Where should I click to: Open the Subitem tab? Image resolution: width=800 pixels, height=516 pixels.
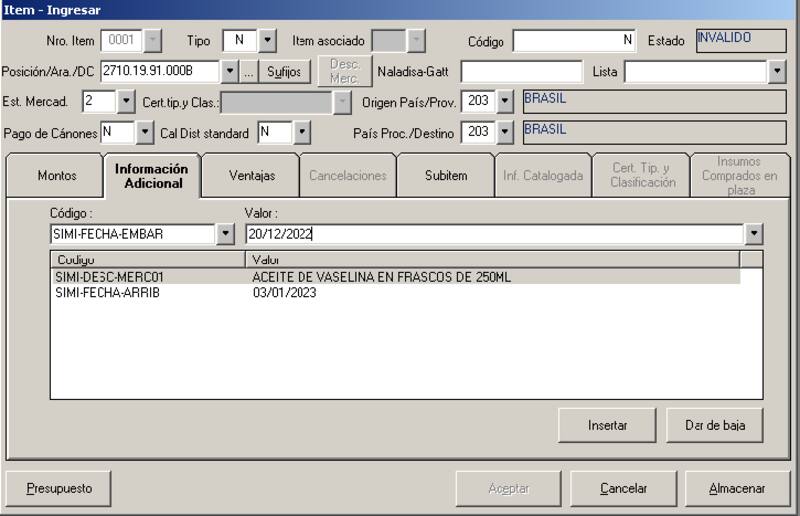point(445,176)
